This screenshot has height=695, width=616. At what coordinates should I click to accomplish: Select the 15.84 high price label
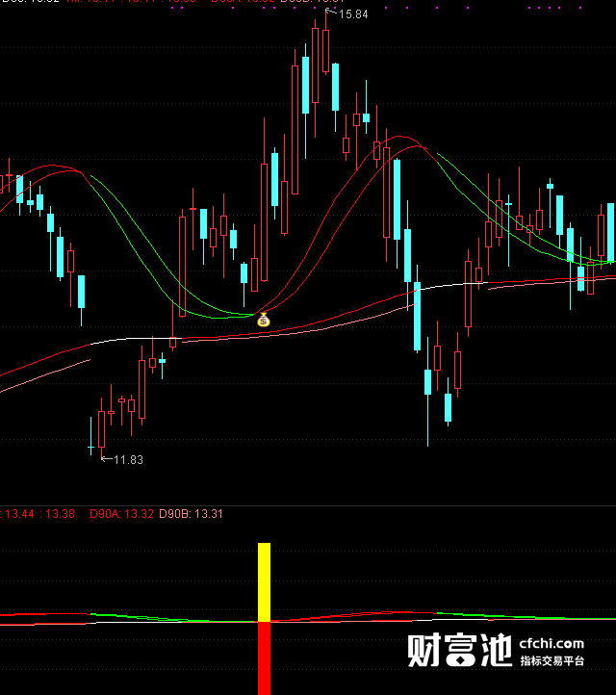click(353, 14)
